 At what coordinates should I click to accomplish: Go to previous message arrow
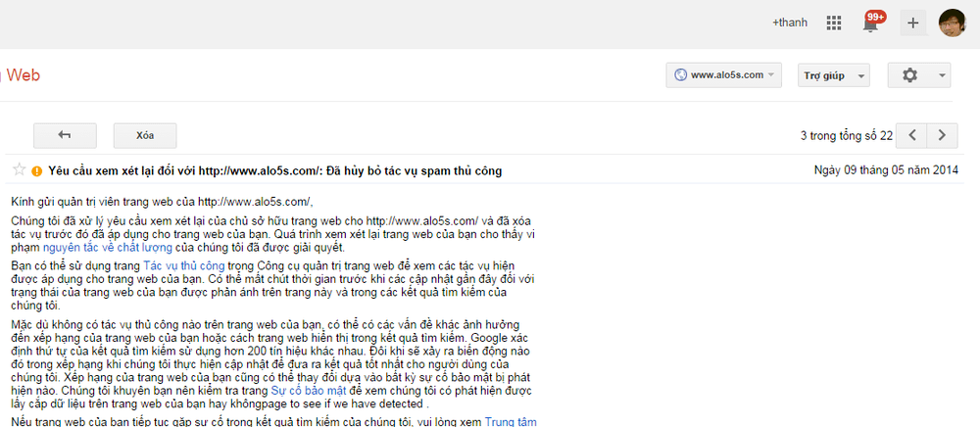[911, 135]
